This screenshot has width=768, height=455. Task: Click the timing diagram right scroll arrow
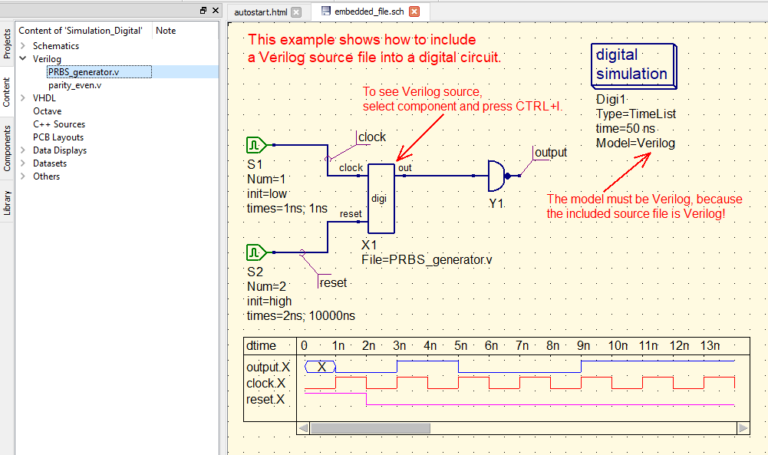pos(742,428)
